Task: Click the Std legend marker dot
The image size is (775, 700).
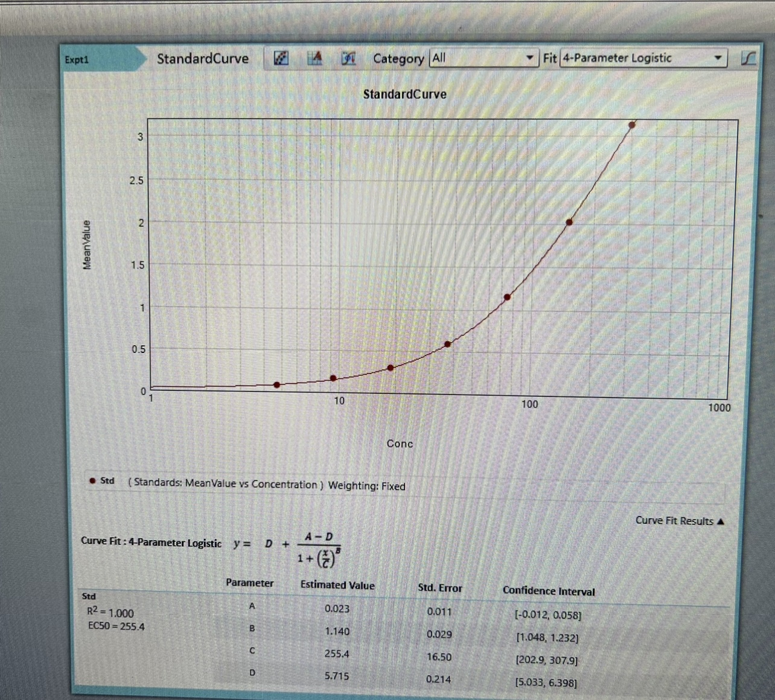Action: pos(92,481)
